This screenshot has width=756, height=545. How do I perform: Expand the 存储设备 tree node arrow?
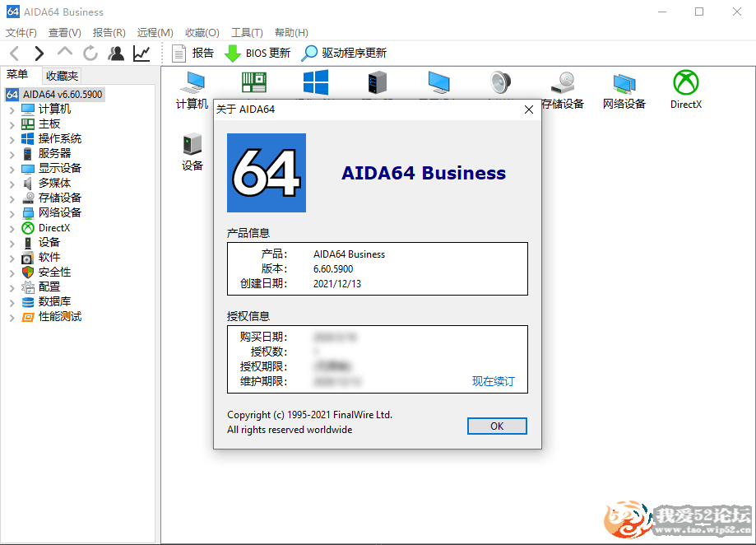pos(12,198)
